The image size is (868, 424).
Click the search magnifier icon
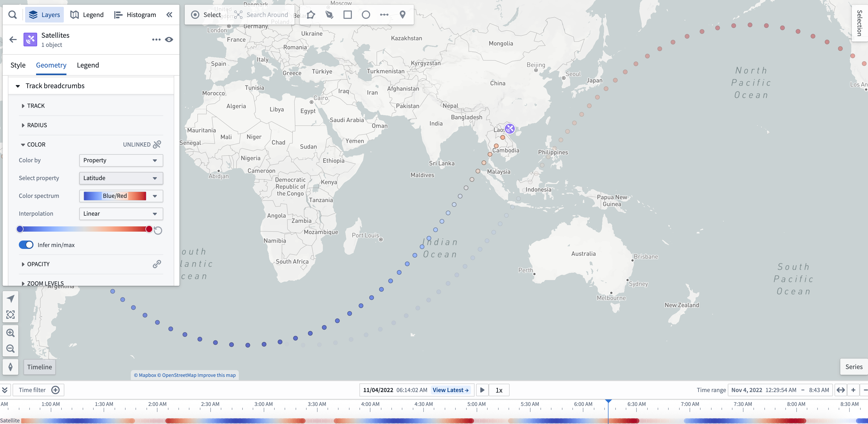(13, 14)
